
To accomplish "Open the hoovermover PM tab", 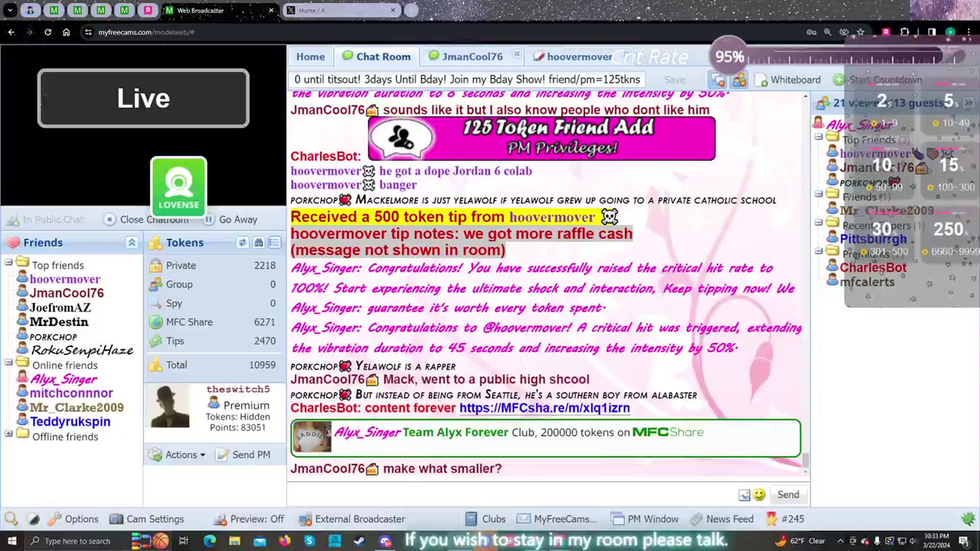I will click(572, 57).
